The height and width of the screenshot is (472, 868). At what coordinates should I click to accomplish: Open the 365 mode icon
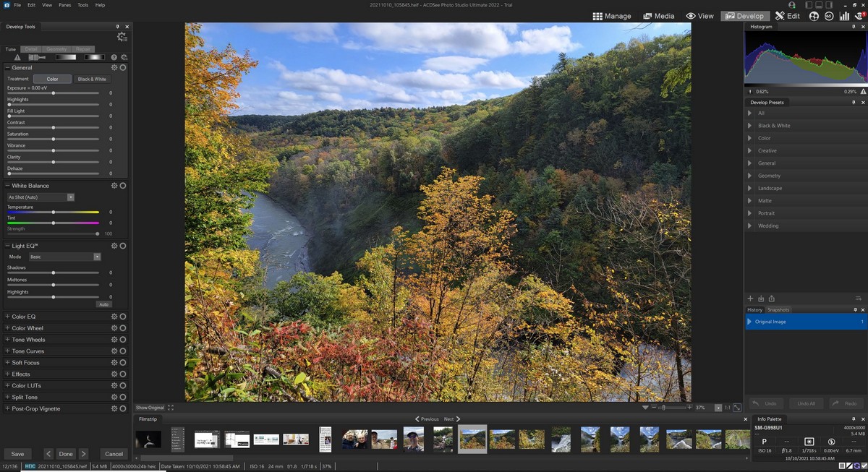(x=829, y=16)
